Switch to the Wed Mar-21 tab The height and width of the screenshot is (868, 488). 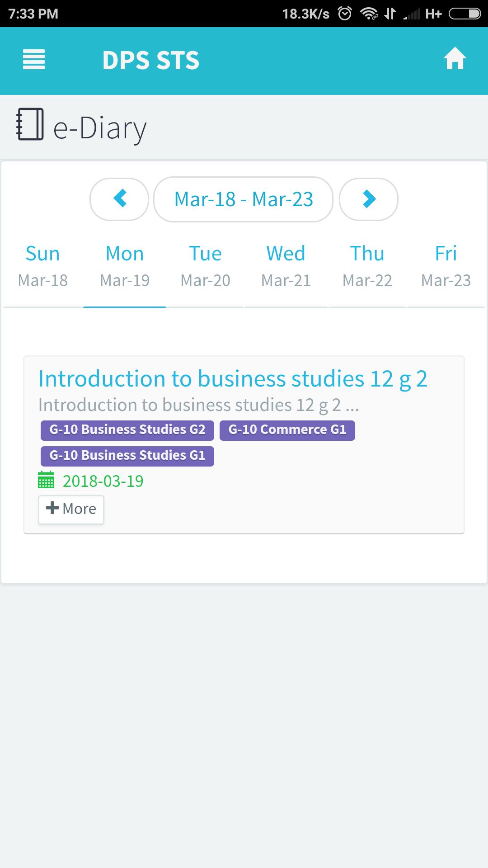286,267
